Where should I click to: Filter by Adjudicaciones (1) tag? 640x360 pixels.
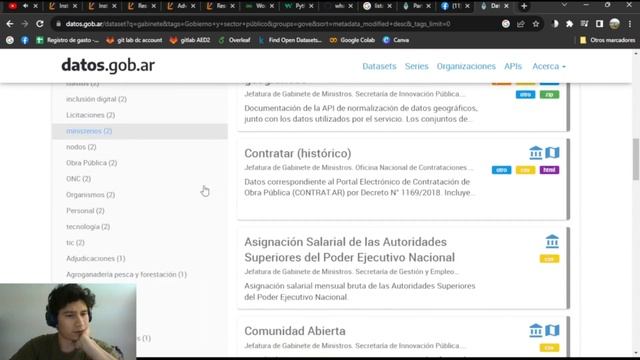point(96,258)
